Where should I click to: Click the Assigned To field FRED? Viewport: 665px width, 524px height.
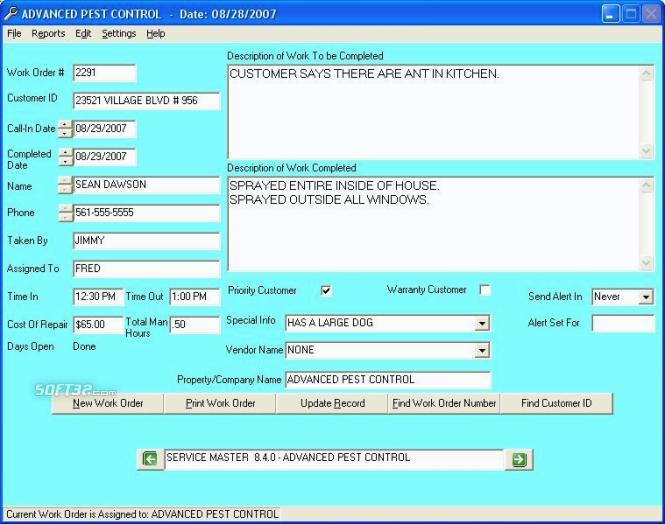[147, 269]
